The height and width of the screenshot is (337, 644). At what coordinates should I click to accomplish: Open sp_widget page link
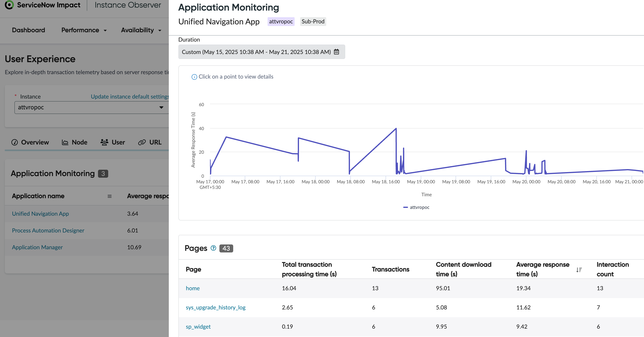point(198,327)
